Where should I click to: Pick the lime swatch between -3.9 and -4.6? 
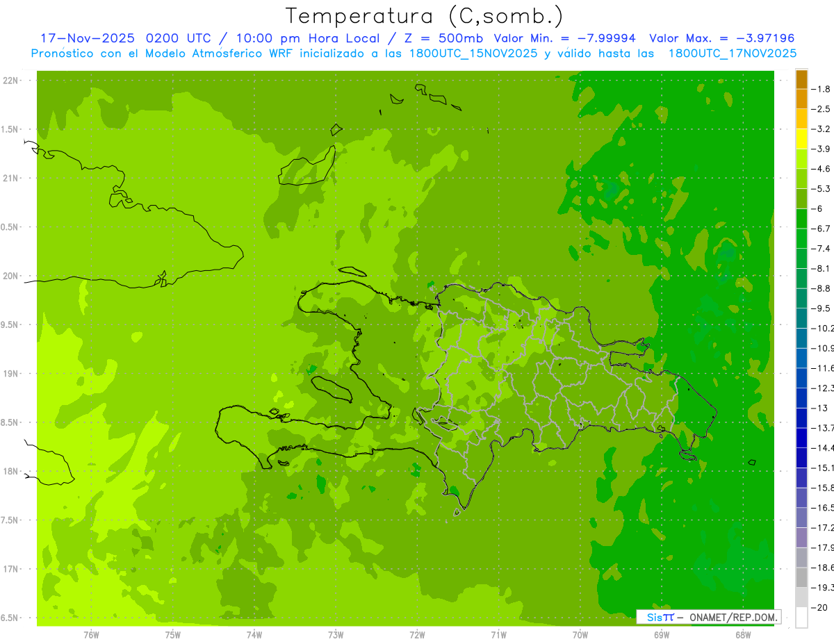pos(801,159)
